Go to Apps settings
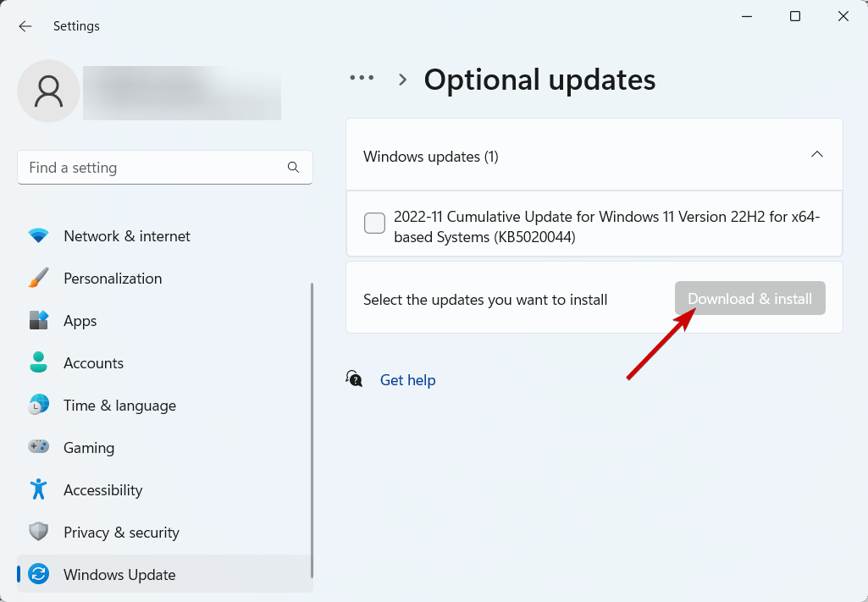Screen dimensions: 868x602 165,320
